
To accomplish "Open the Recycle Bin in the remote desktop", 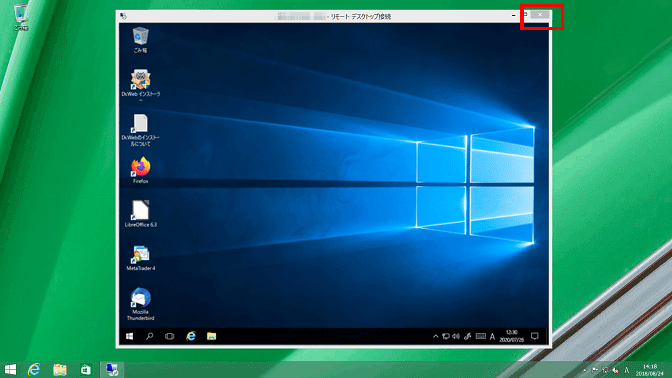I will (140, 39).
